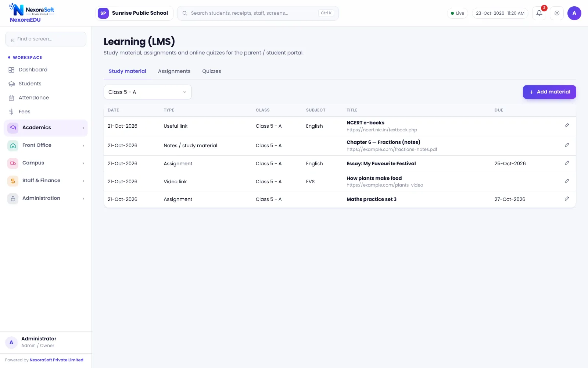Edit the Essay: My Favourite Festival row

coord(567,163)
